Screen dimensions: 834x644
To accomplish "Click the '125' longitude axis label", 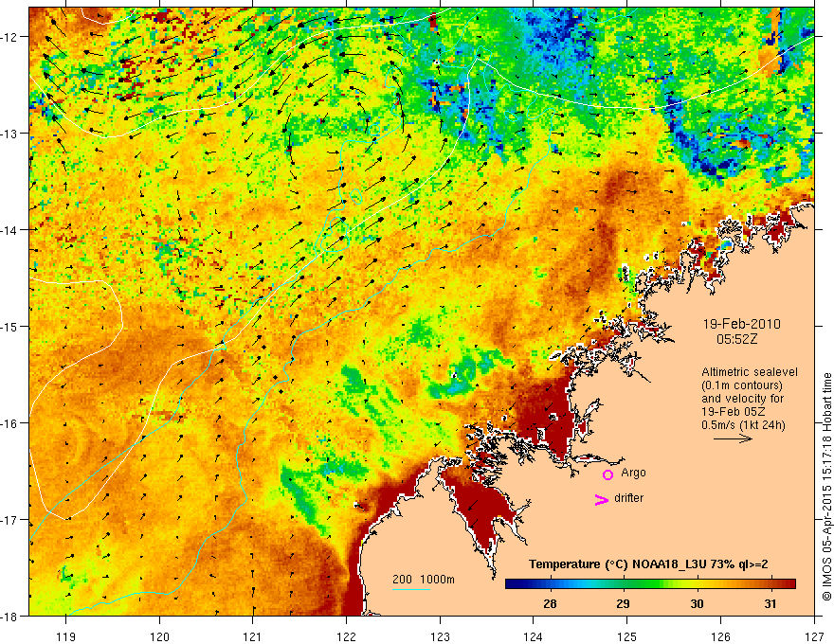I will 627,636.
